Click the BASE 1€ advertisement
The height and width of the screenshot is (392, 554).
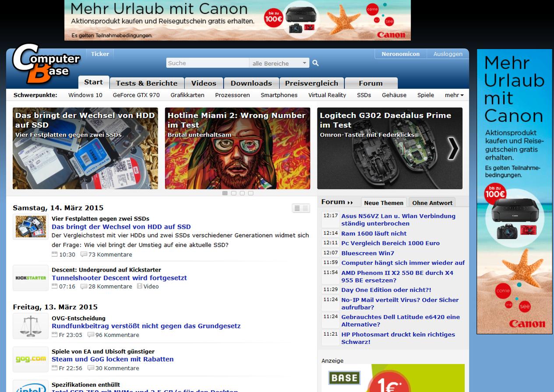pyautogui.click(x=393, y=378)
